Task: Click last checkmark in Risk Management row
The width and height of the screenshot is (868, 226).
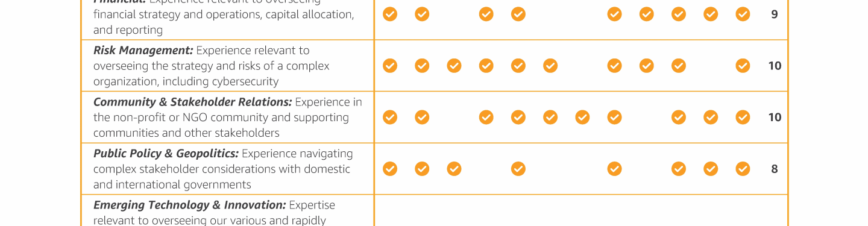Action: [x=743, y=66]
